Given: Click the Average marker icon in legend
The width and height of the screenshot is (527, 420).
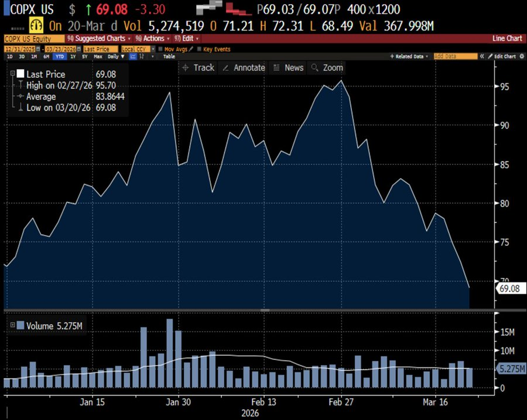Looking at the screenshot, I should [20, 97].
